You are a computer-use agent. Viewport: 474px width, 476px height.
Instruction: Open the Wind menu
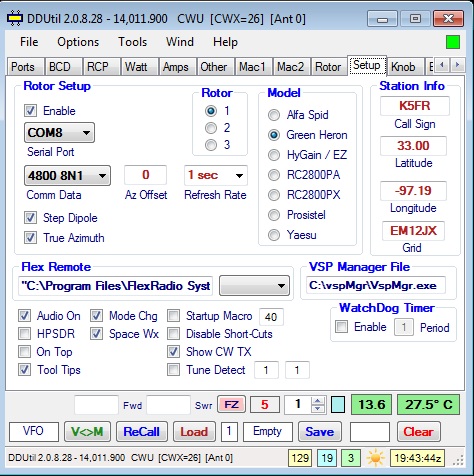[180, 42]
